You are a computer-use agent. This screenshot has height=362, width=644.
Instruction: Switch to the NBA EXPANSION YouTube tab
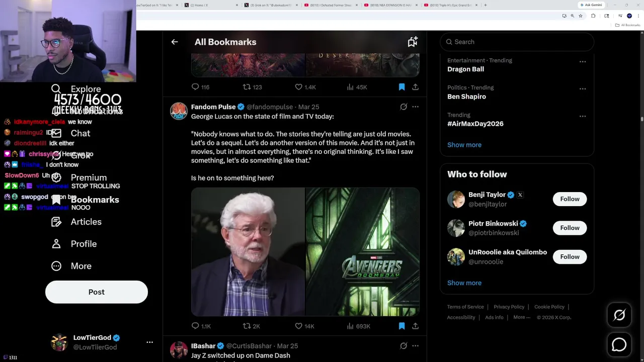(389, 5)
